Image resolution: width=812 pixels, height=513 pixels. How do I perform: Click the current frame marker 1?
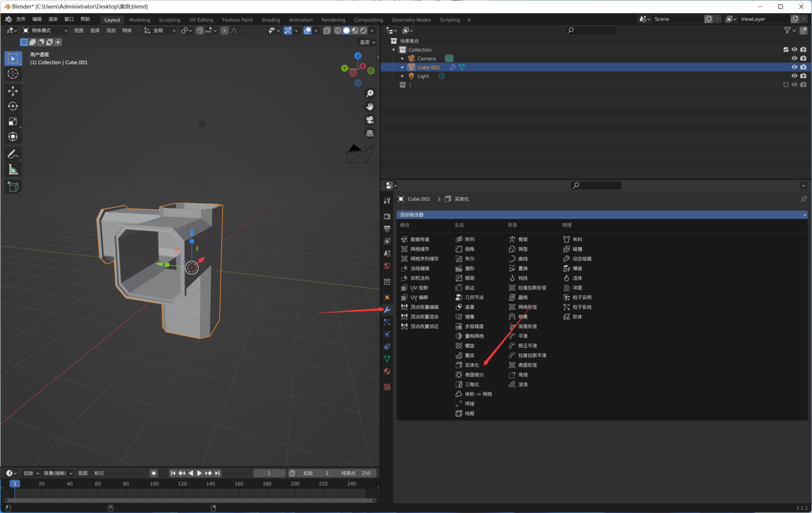point(14,484)
